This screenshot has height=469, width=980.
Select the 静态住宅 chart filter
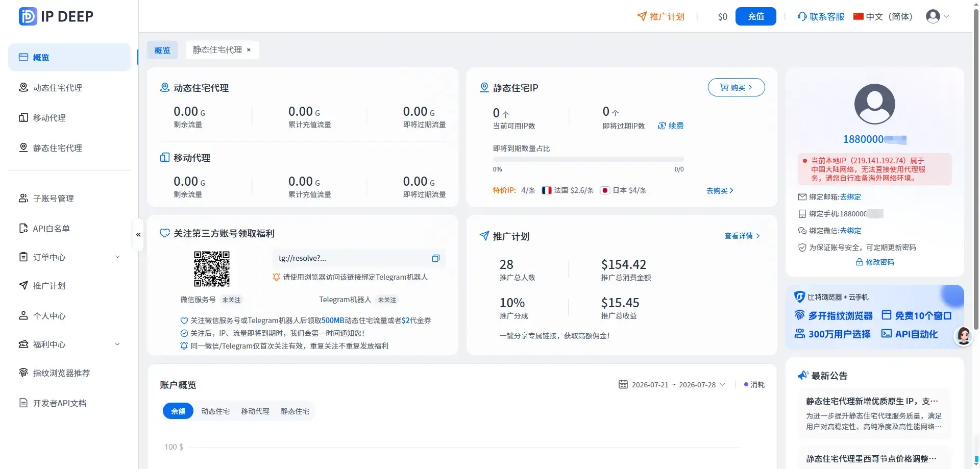295,411
